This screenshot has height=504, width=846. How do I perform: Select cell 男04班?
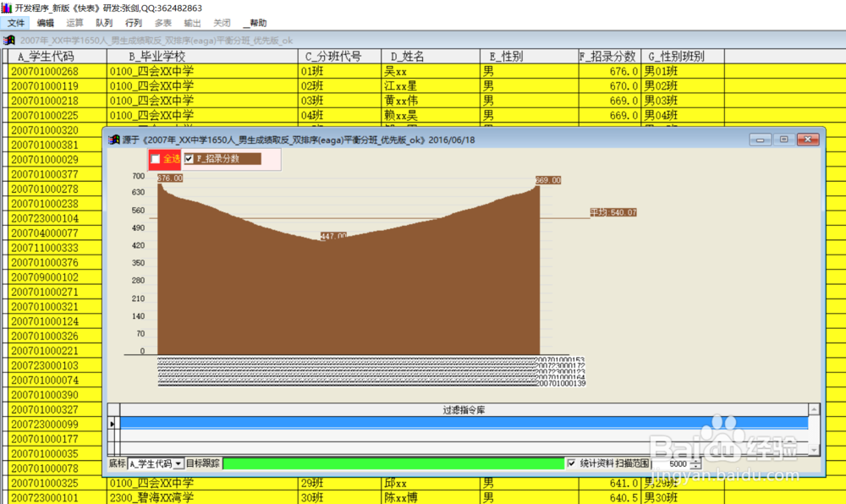coord(683,115)
